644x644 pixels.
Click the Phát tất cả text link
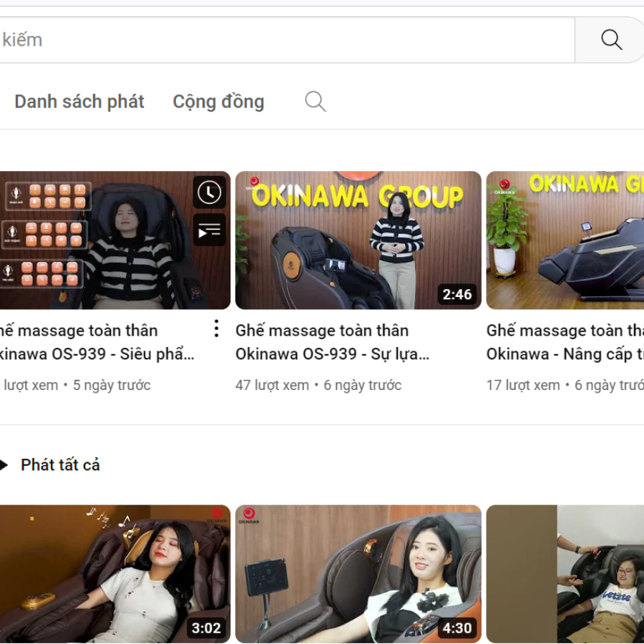(x=60, y=465)
